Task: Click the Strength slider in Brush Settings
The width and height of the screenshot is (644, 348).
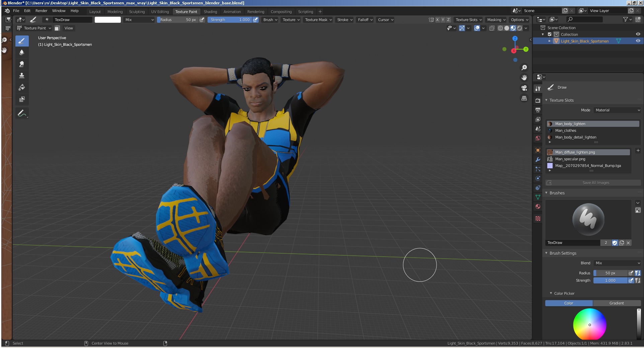Action: click(x=610, y=280)
